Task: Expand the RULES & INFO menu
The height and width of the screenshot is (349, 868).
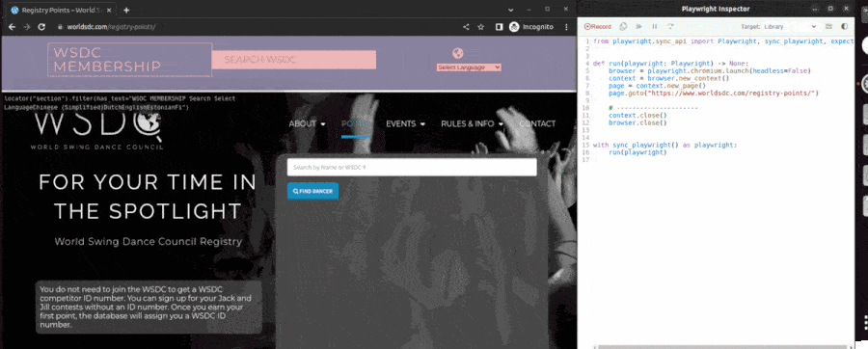Action: point(473,123)
